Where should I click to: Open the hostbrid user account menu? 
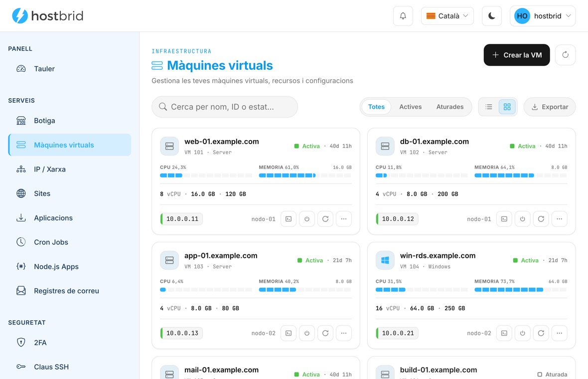(x=543, y=16)
